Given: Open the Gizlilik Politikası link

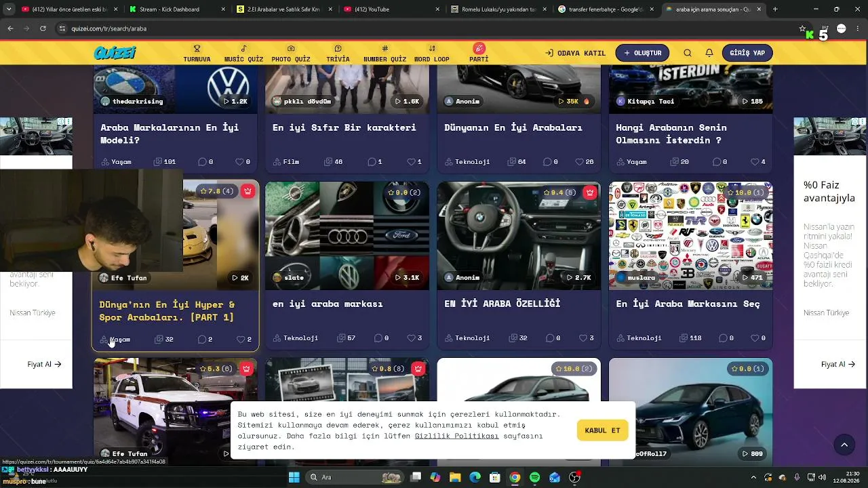Looking at the screenshot, I should [x=456, y=436].
